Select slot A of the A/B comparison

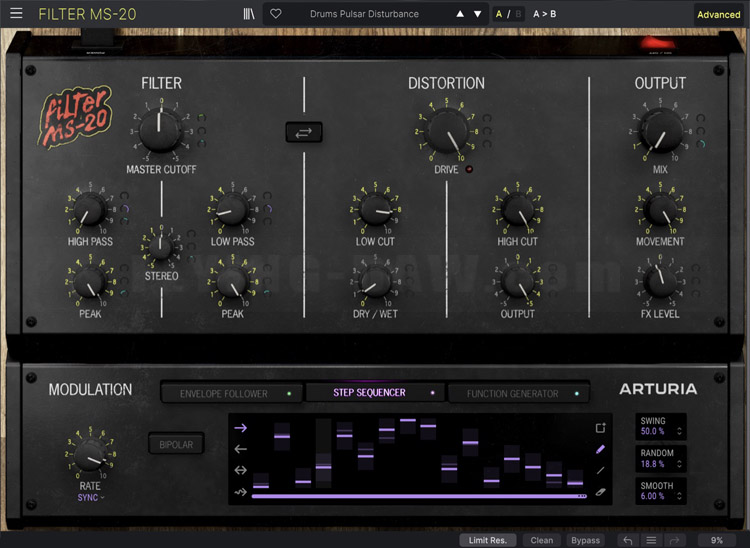pyautogui.click(x=499, y=14)
